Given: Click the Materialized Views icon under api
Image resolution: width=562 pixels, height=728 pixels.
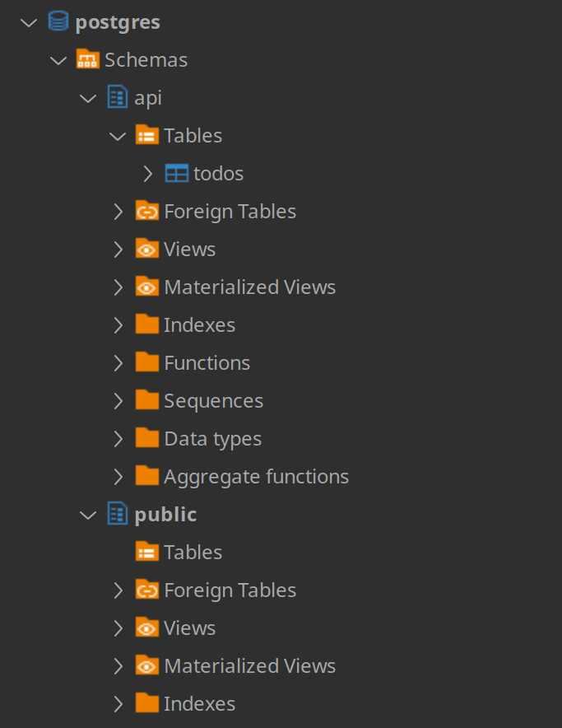Looking at the screenshot, I should click(x=147, y=287).
